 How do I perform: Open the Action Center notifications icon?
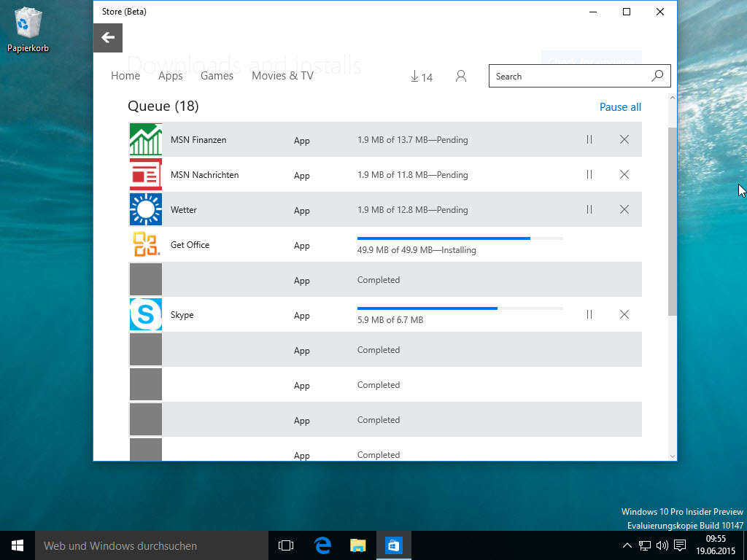(x=681, y=545)
